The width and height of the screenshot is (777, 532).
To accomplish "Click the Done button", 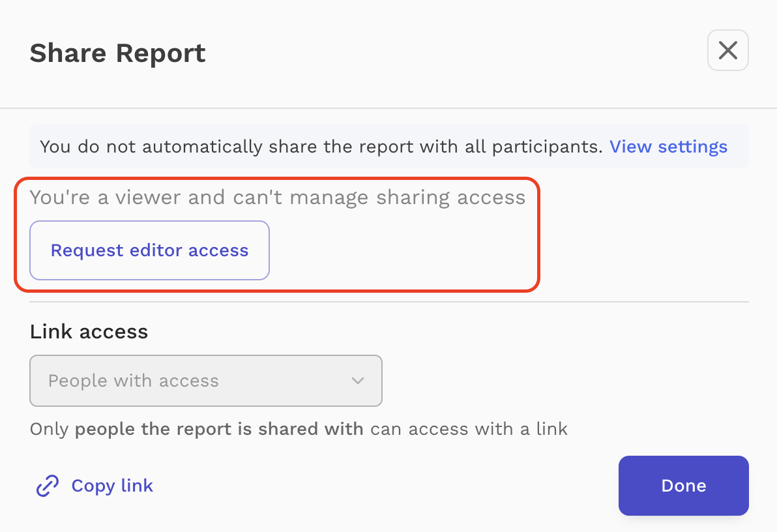I will tap(683, 485).
